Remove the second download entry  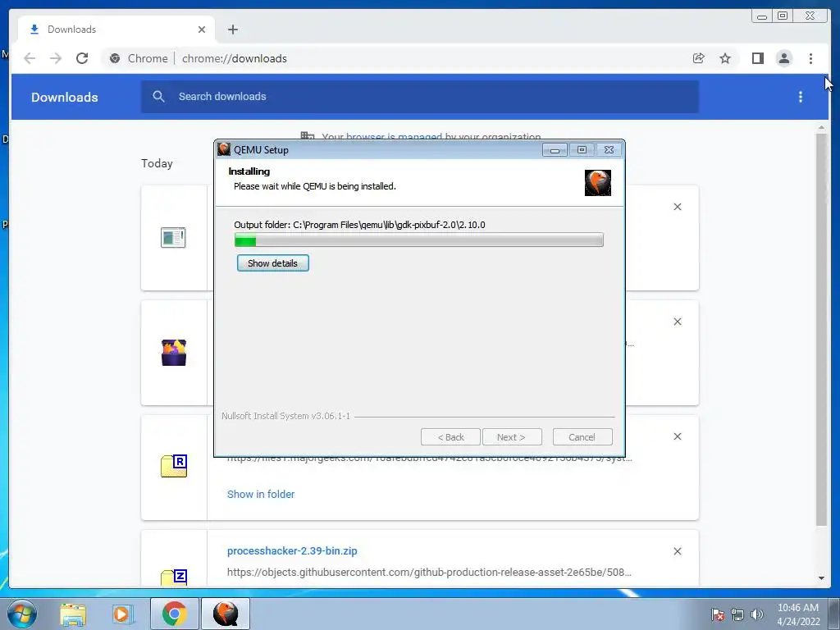pyautogui.click(x=677, y=322)
